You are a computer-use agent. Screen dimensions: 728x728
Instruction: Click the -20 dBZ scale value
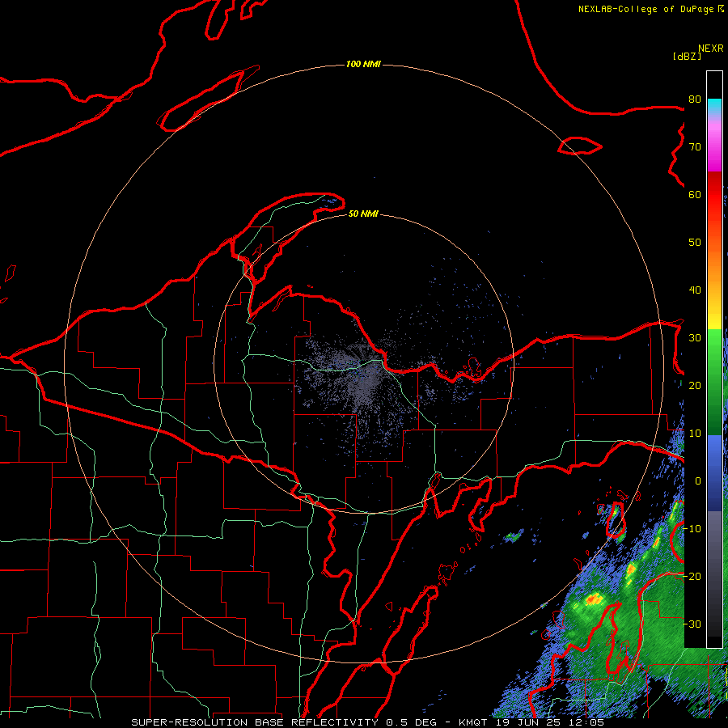[x=692, y=576]
